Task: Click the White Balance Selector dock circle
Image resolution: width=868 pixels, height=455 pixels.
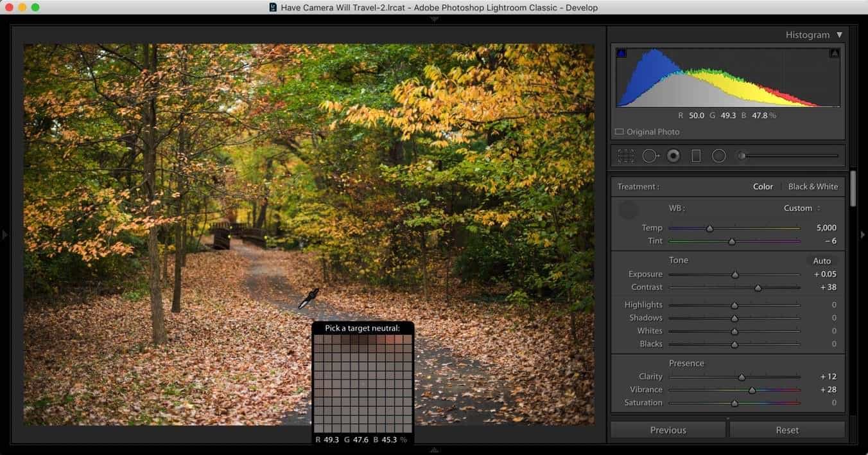Action: click(x=628, y=210)
